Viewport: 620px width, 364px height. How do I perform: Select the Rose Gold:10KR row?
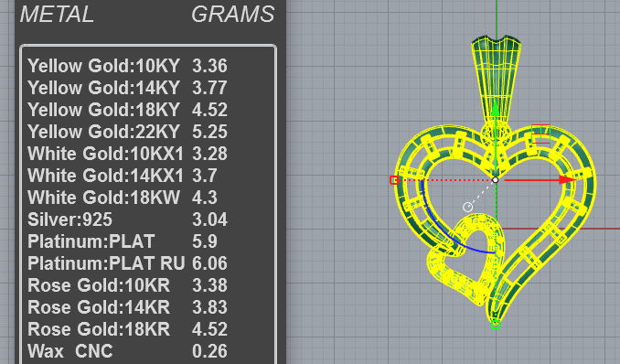[x=127, y=285]
